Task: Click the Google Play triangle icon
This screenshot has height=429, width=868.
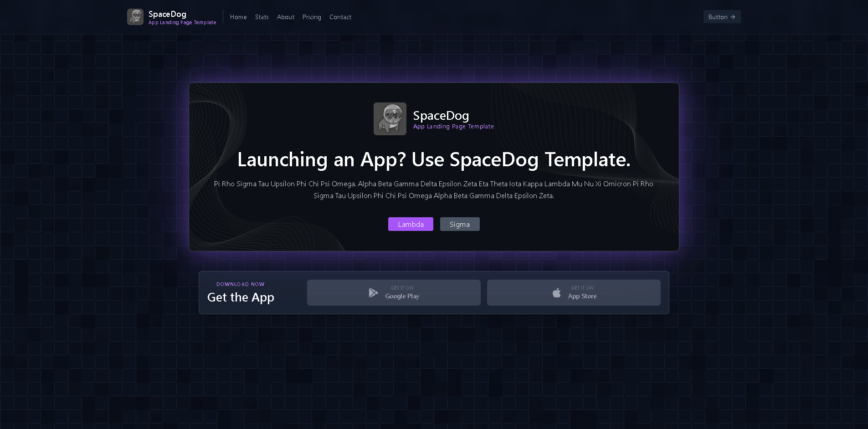Action: (374, 292)
